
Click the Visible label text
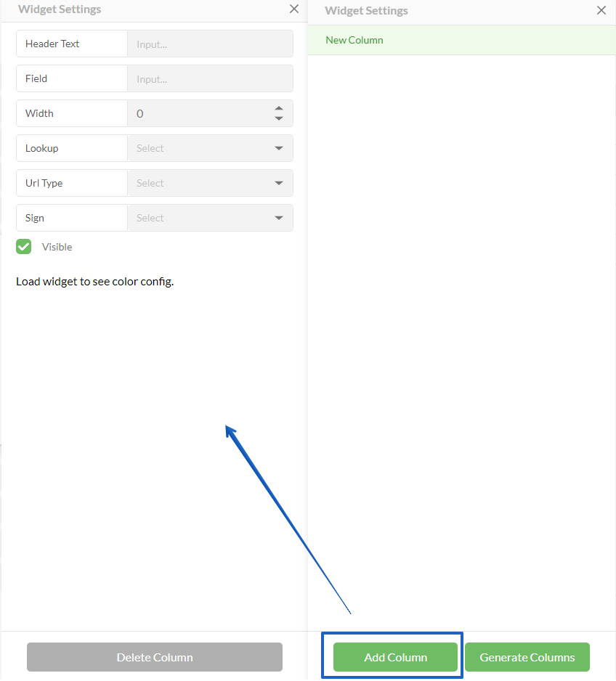point(57,247)
